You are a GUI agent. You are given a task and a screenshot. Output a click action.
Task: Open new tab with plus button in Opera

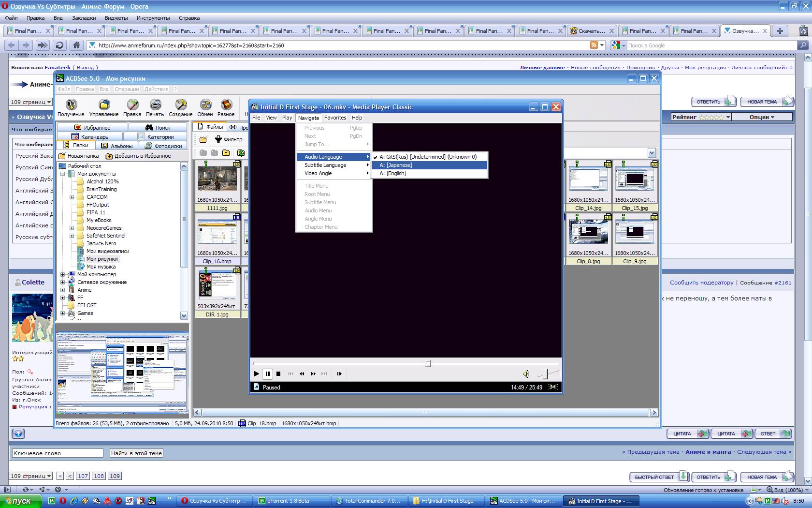[x=780, y=30]
